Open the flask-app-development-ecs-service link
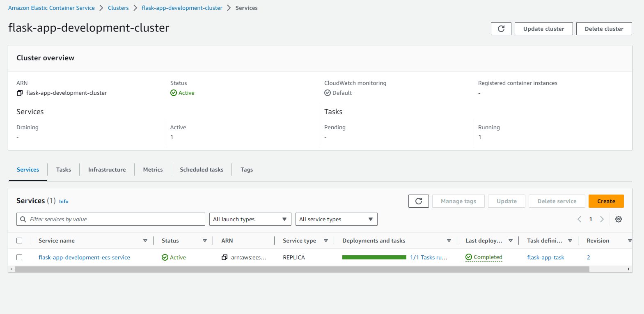 click(84, 257)
